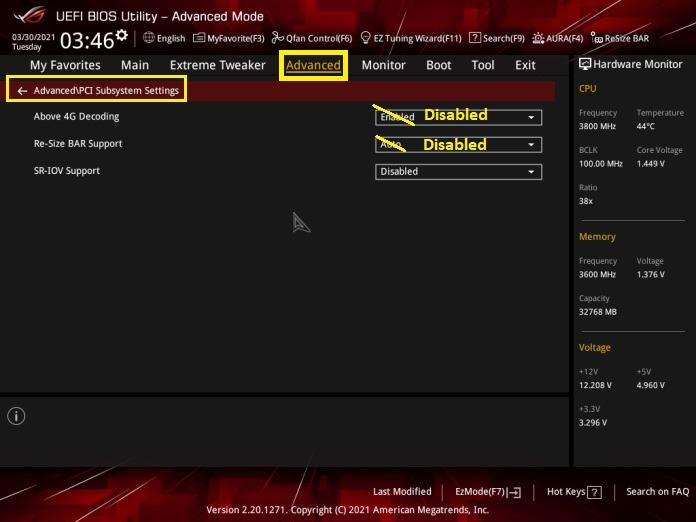Select the Re-Size BAR Support label
The image size is (696, 522).
pyautogui.click(x=78, y=144)
